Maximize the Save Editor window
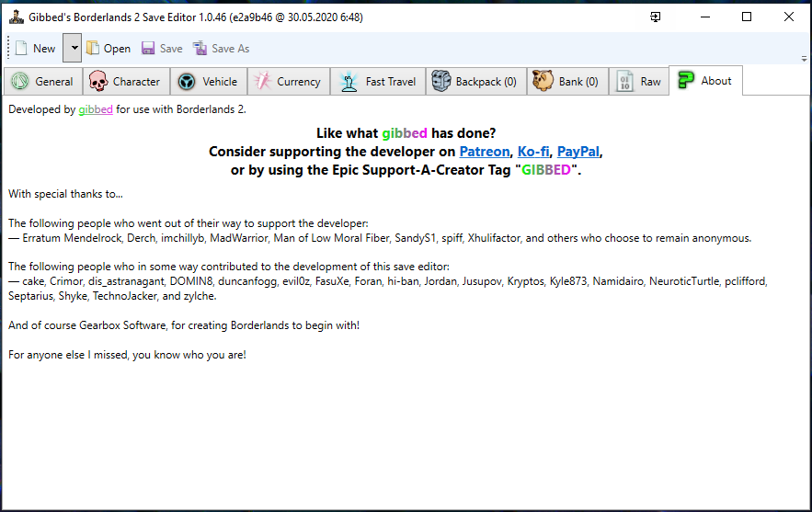Screen dimensions: 812x512 point(746,17)
